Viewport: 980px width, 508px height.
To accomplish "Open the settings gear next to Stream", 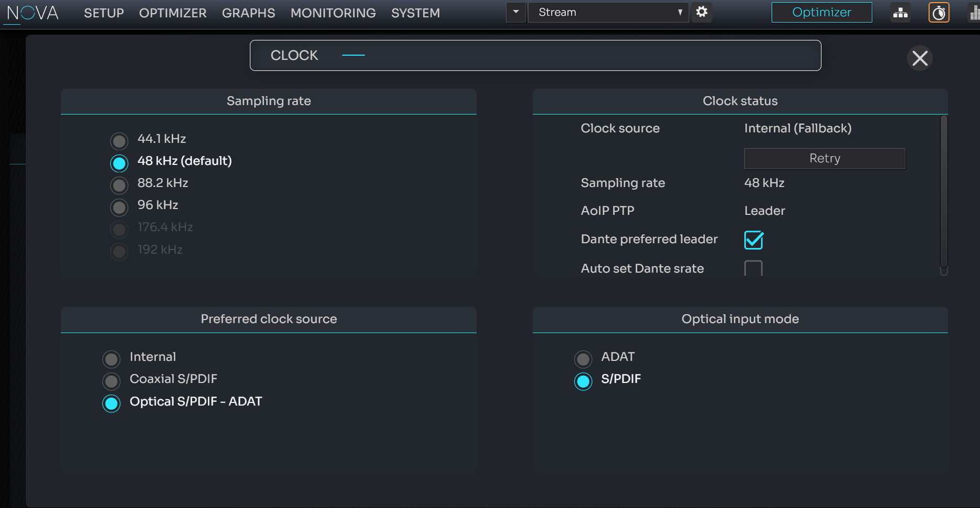I will [702, 12].
